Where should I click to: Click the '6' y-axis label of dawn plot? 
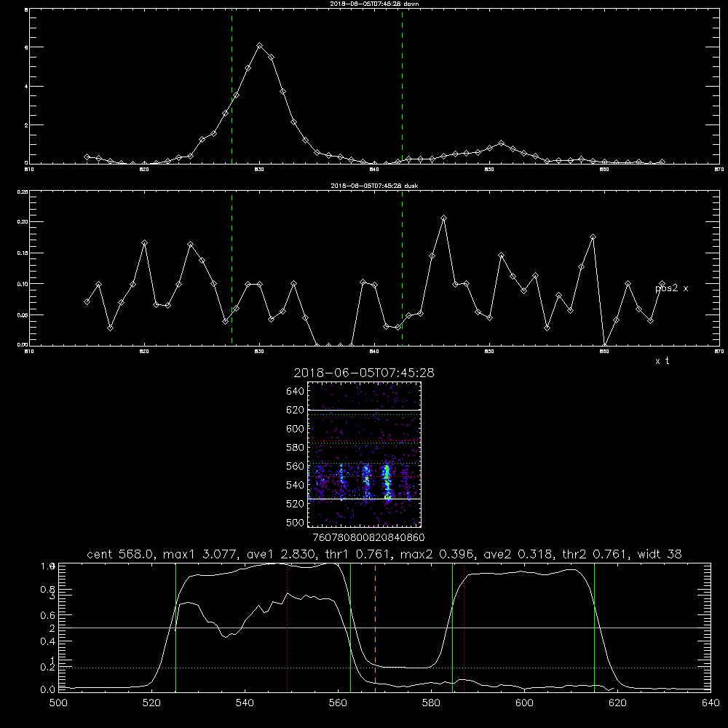point(26,47)
